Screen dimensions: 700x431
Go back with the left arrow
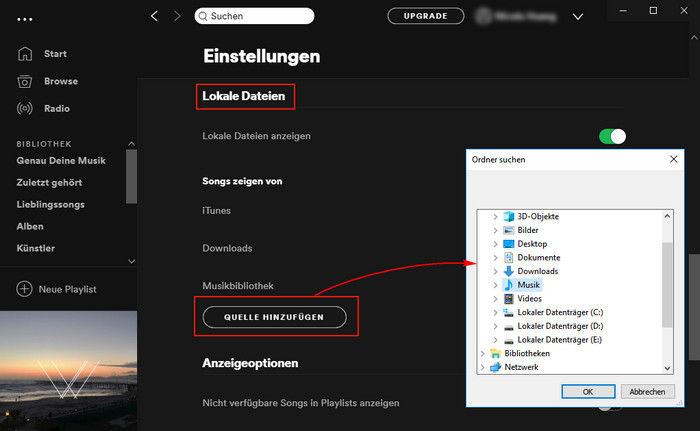point(154,16)
